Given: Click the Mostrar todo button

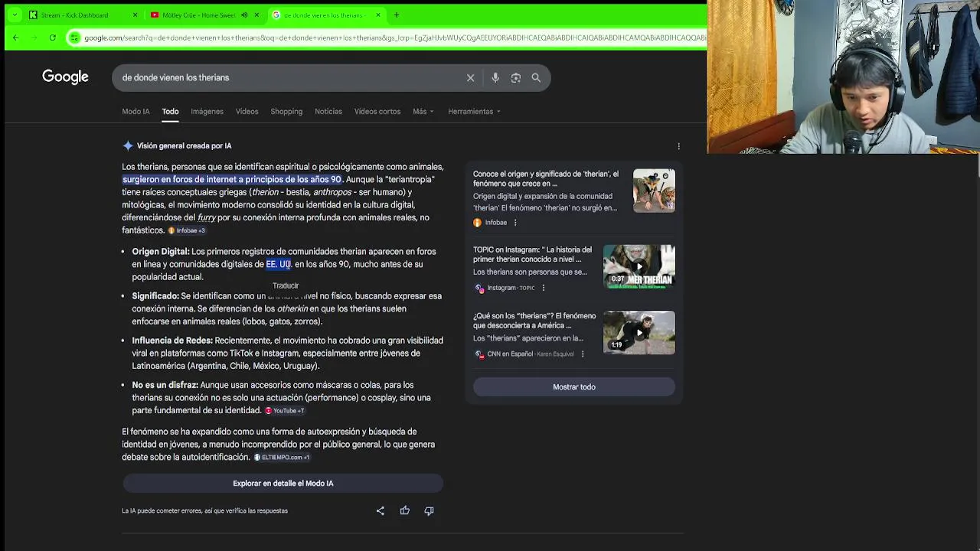Looking at the screenshot, I should (x=574, y=387).
